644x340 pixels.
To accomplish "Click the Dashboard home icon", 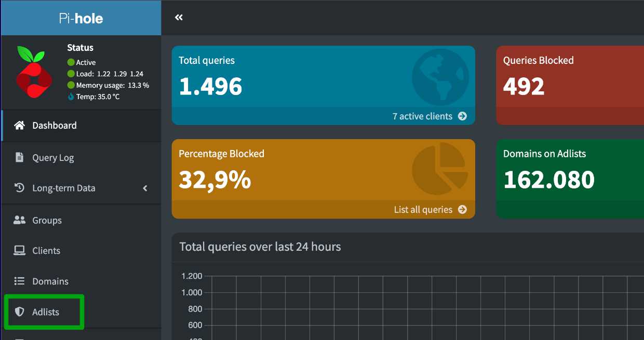I will click(20, 125).
